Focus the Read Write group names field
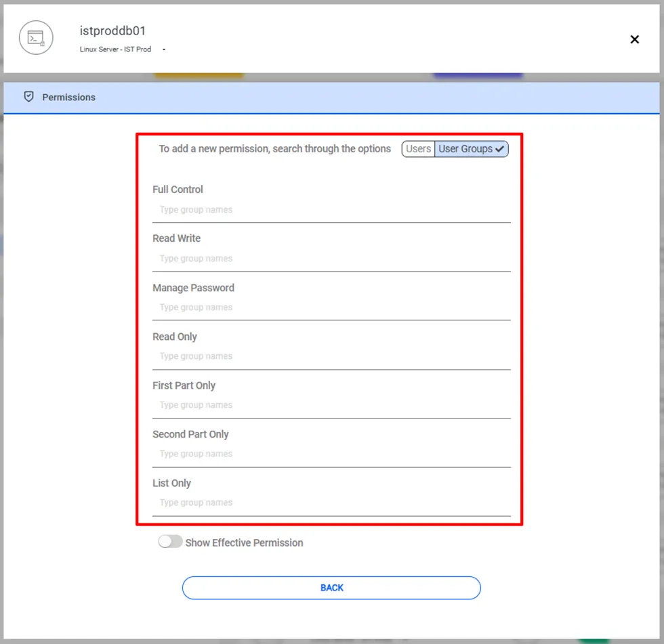This screenshot has height=644, width=664. point(331,259)
